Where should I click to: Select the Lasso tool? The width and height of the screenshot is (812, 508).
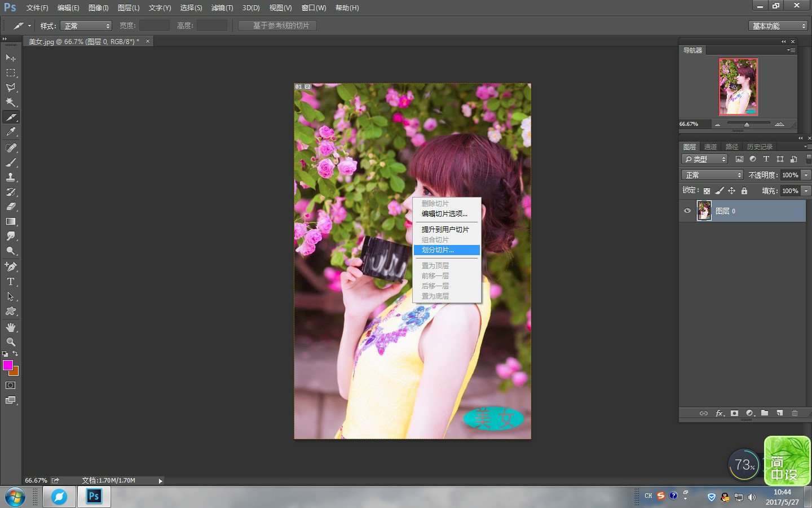[11, 87]
